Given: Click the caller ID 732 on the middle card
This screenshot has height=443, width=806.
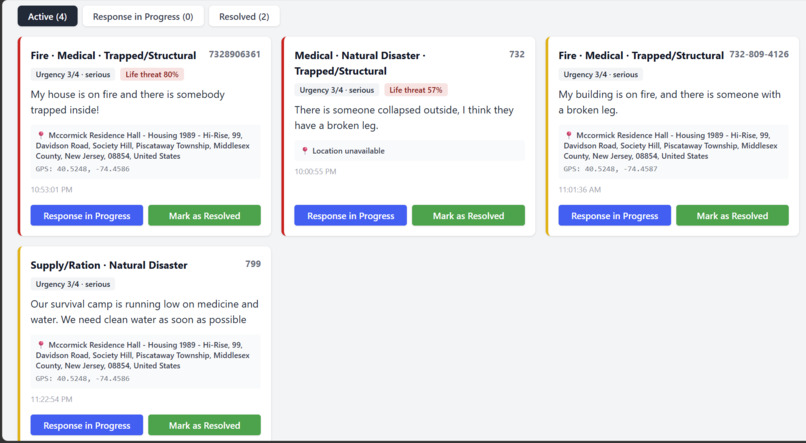Looking at the screenshot, I should point(517,54).
